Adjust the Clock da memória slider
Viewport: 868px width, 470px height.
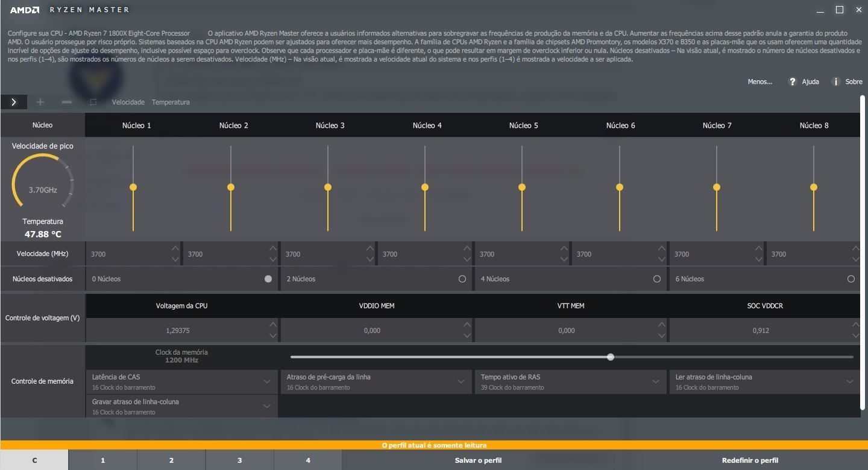(611, 357)
